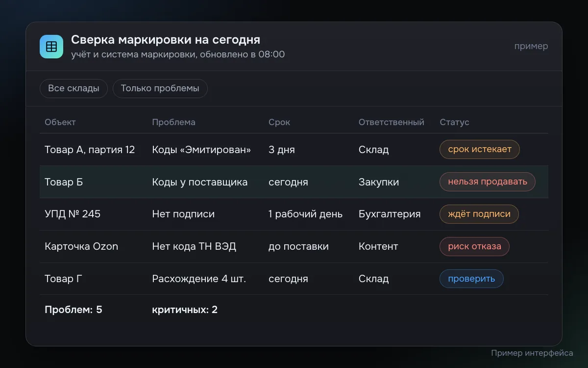This screenshot has width=588, height=368.
Task: Click the «Закупки» responsible cell
Action: (379, 182)
